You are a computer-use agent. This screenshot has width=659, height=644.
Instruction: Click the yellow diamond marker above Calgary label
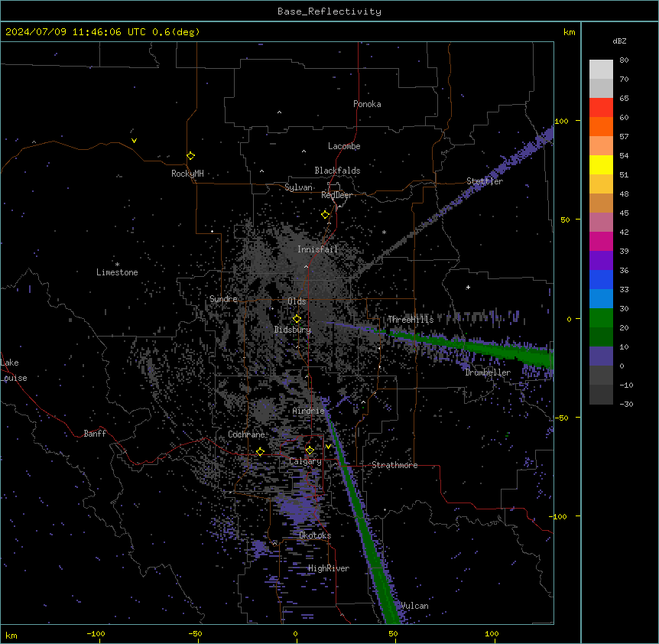(x=310, y=450)
